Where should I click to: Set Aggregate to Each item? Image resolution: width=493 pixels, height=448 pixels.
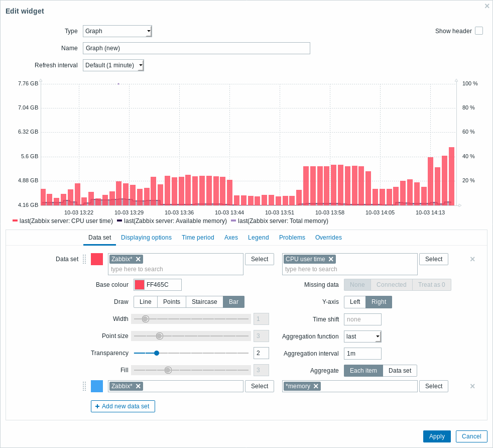coord(363,371)
